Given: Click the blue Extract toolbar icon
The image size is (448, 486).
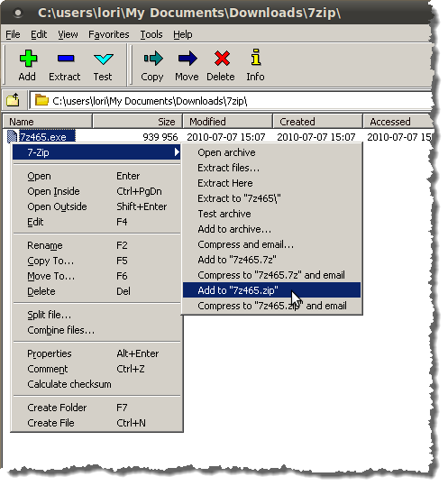Looking at the screenshot, I should [66, 59].
